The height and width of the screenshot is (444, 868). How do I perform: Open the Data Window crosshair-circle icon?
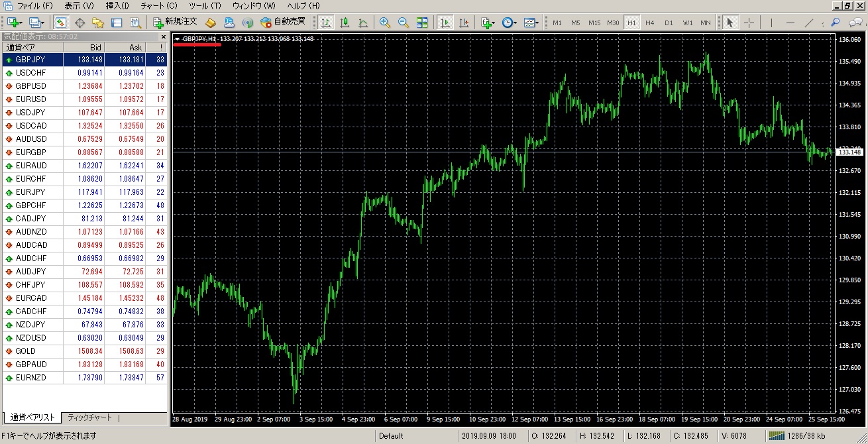coord(80,23)
